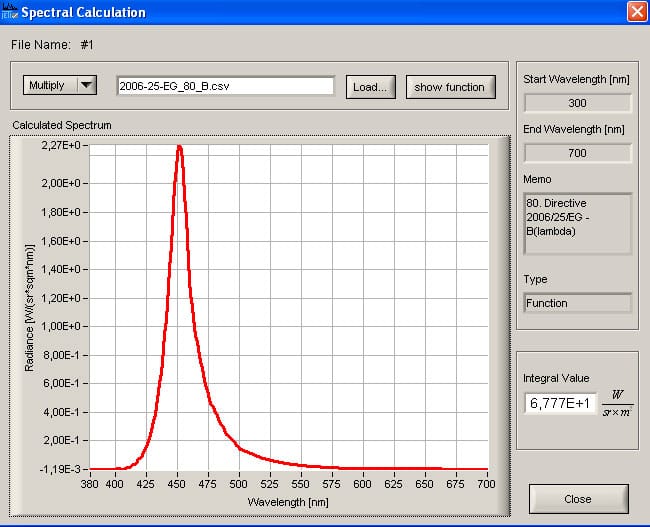Click the 'File Name:' label
The height and width of the screenshot is (527, 650).
click(x=41, y=45)
